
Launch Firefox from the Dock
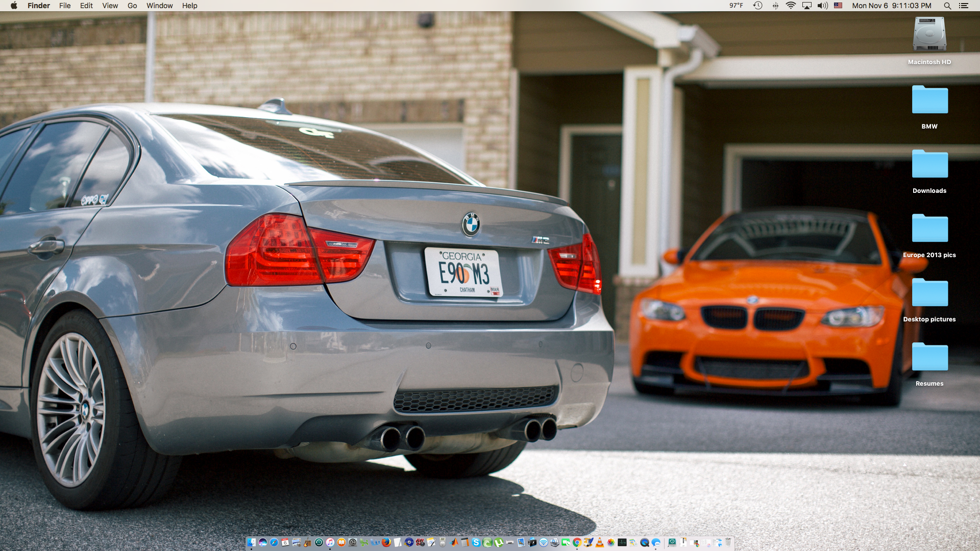coord(386,542)
